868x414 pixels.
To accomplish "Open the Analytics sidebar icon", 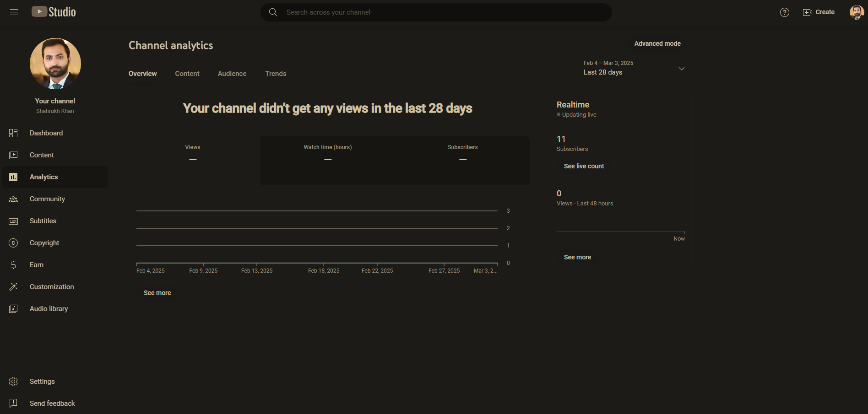I will (x=13, y=177).
